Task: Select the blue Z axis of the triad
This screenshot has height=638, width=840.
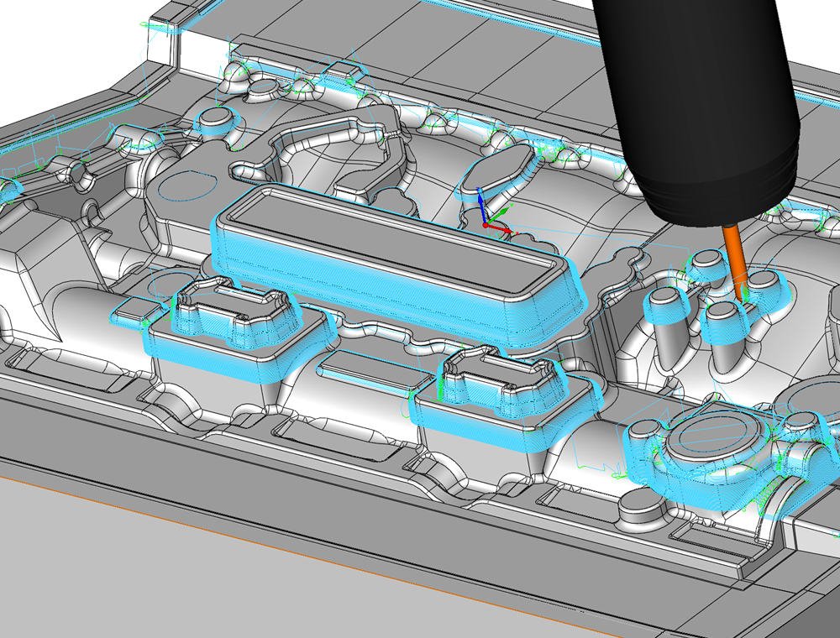Action: pos(481,207)
